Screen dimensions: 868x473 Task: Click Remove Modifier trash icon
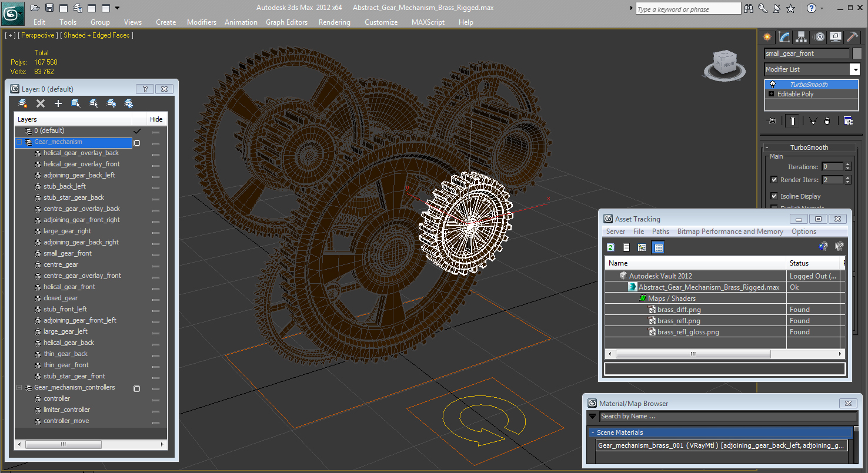(x=827, y=120)
